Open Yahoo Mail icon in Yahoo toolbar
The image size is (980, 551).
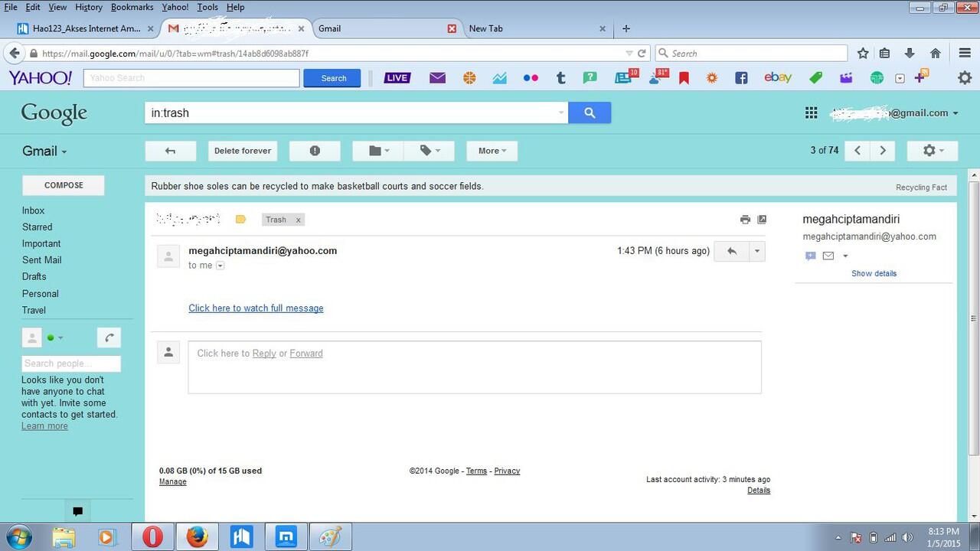tap(437, 78)
